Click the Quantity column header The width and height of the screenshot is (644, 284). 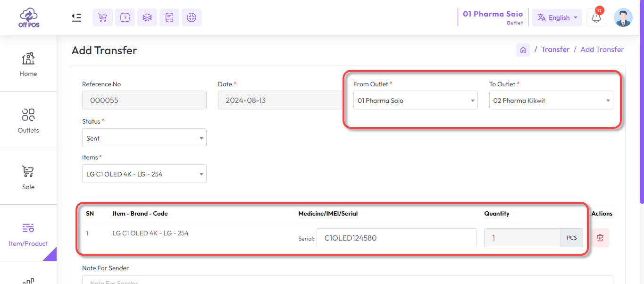coord(497,214)
